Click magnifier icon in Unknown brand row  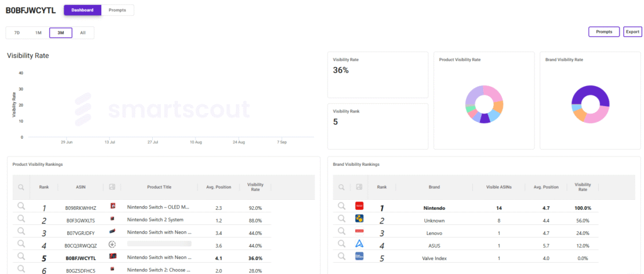click(341, 219)
